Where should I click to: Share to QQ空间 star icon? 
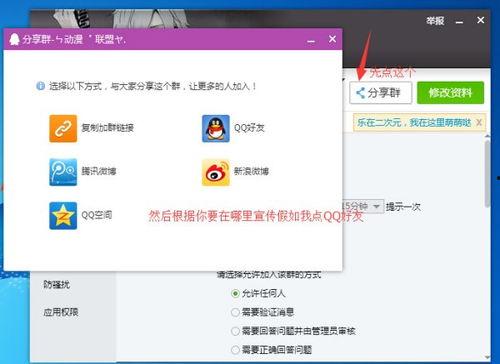click(63, 216)
